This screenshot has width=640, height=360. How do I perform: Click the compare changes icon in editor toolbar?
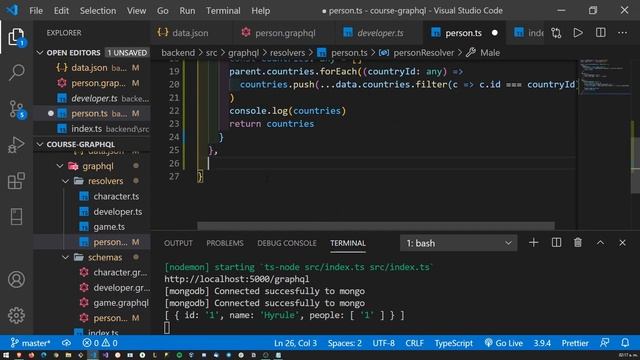click(556, 33)
